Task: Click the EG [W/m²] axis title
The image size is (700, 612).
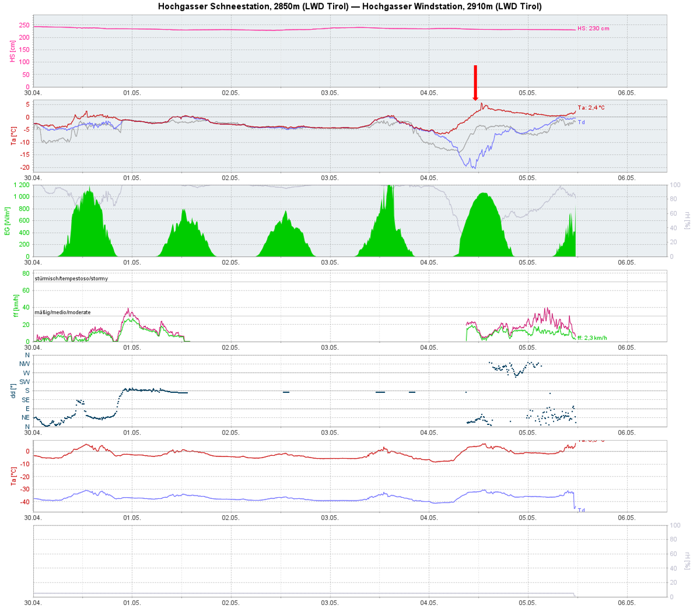Action: 8,221
